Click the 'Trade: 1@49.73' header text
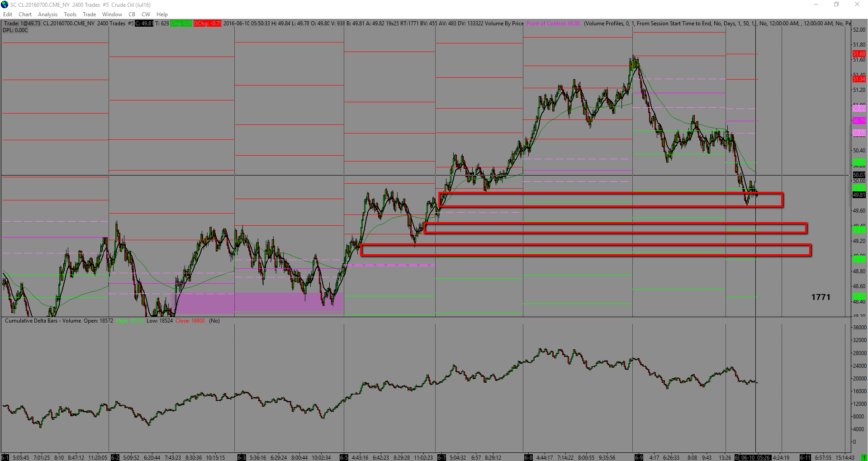 point(22,24)
